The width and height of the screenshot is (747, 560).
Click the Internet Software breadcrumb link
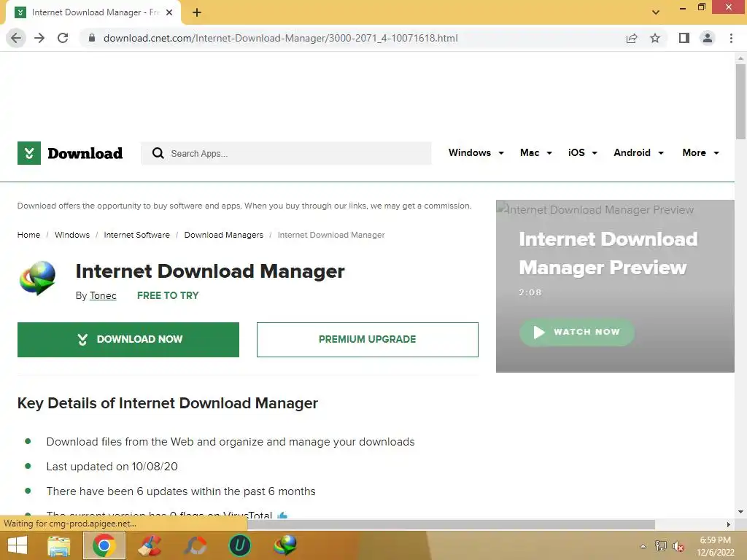tap(136, 235)
